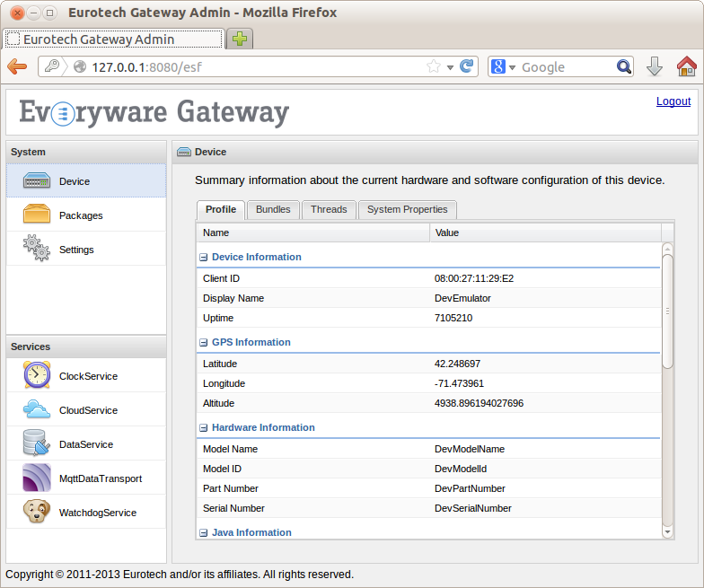
Task: Open CloudService cloud icon
Action: (37, 409)
